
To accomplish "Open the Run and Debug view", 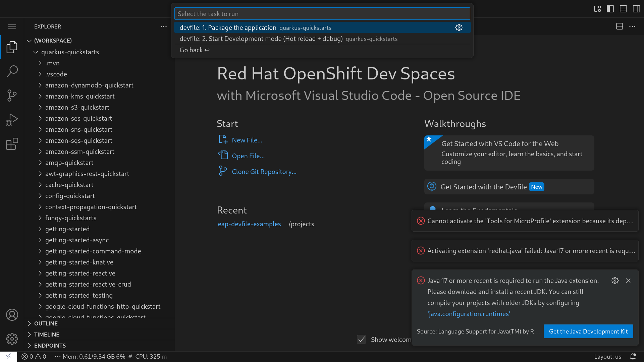I will click(x=12, y=120).
